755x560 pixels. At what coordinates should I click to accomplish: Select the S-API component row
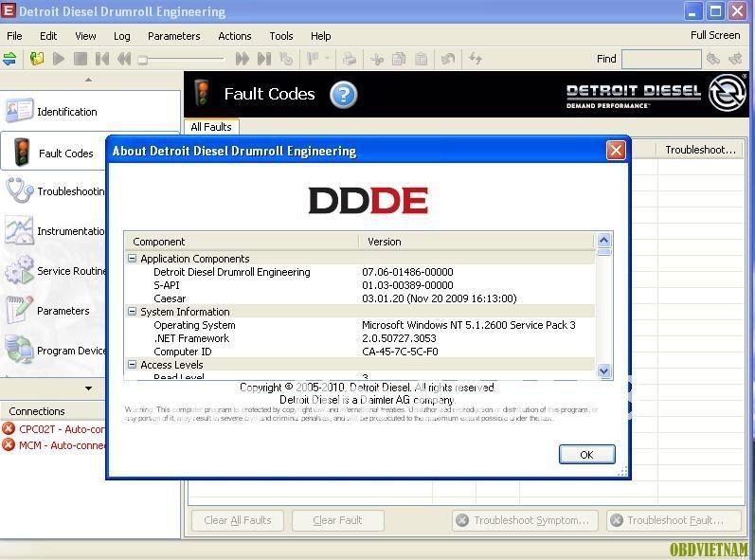tap(360, 285)
